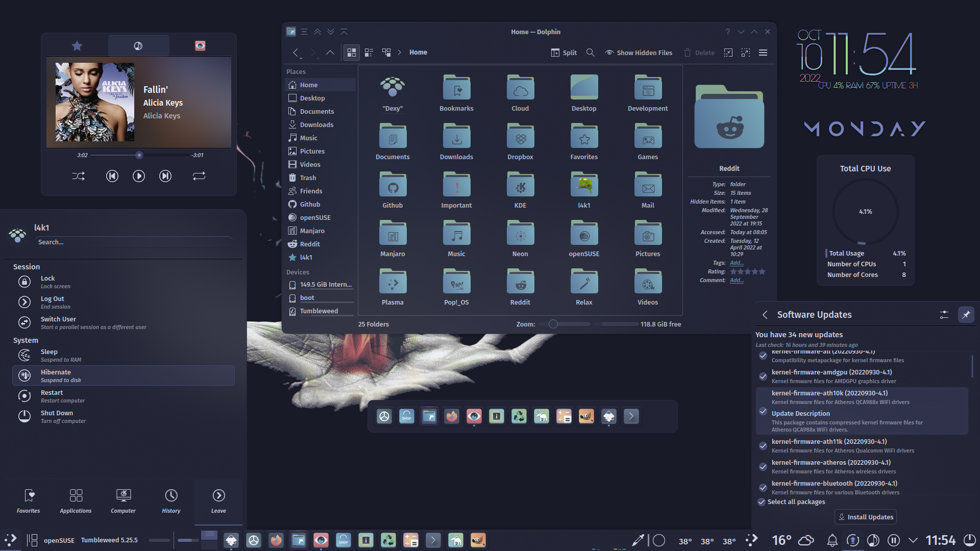
Task: Switch to the eye tab in media widget
Action: pos(200,46)
